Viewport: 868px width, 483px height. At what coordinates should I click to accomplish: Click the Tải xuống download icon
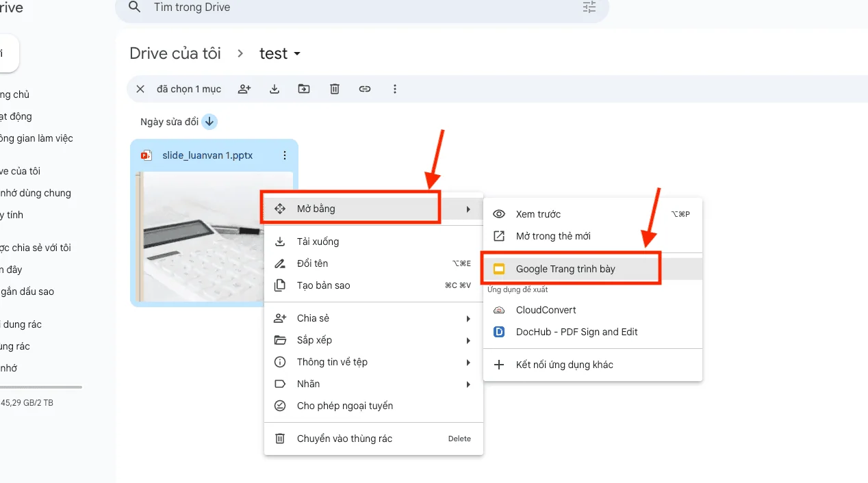point(280,241)
